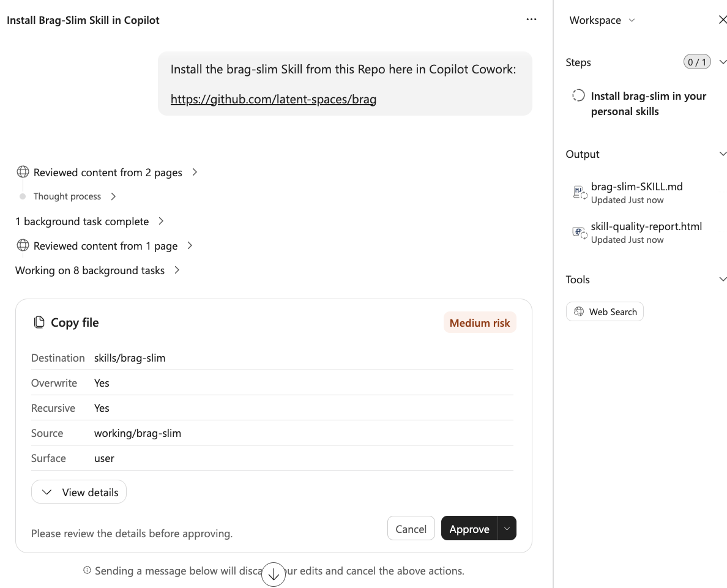Viewport: 727px width, 588px height.
Task: Click the Please review the details before approving text
Action: [132, 534]
